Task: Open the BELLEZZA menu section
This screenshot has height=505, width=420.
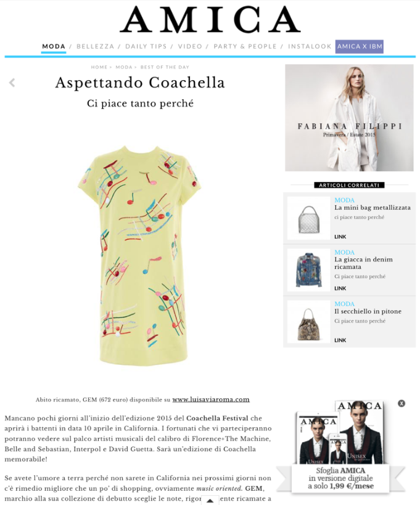Action: click(96, 46)
